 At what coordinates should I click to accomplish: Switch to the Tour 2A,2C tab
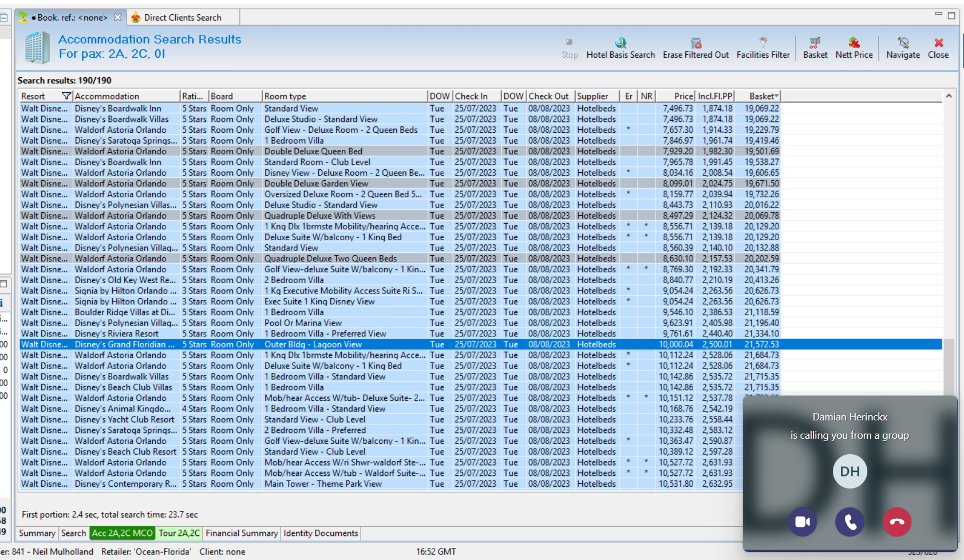point(179,533)
